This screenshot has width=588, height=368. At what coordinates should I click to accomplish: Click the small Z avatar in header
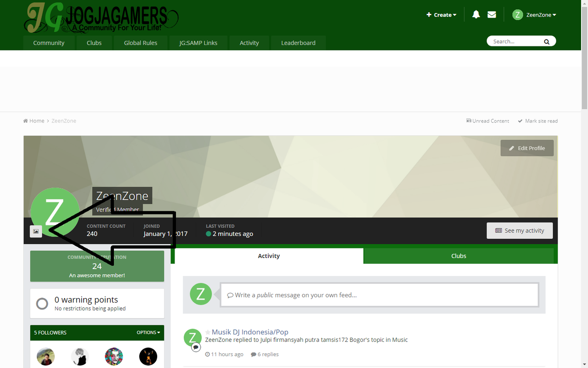[x=518, y=15]
